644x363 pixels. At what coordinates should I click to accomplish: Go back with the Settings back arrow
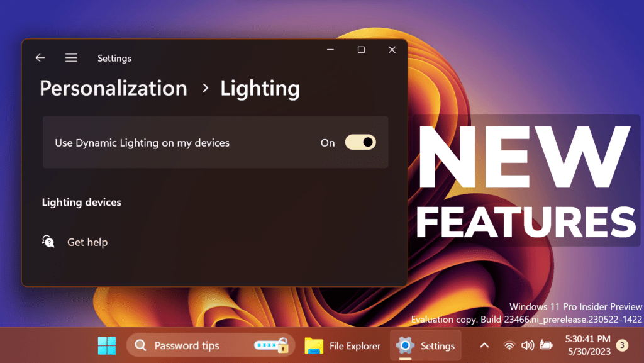[40, 58]
